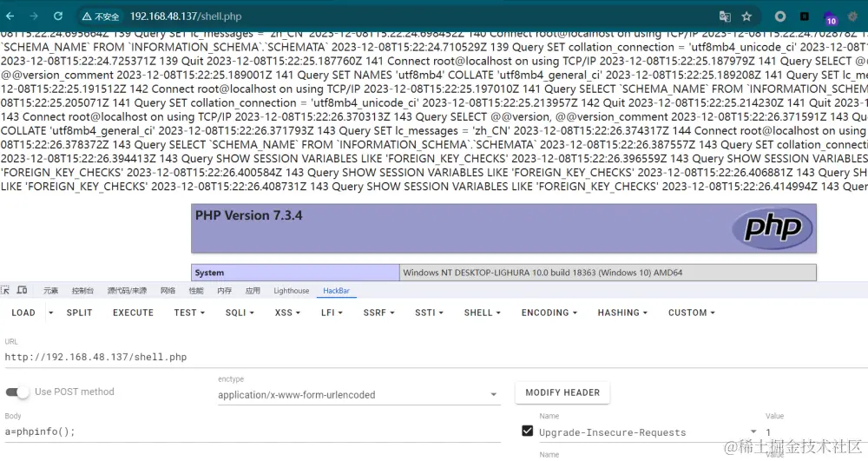Open the grey gear-shaped extension icon
This screenshot has height=461, width=868.
[853, 16]
